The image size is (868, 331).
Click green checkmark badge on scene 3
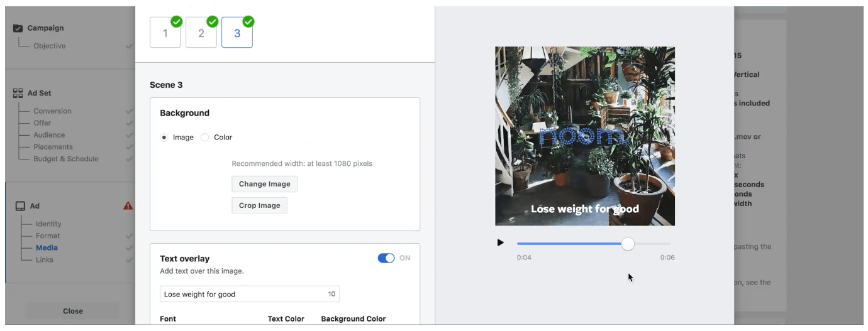[248, 22]
